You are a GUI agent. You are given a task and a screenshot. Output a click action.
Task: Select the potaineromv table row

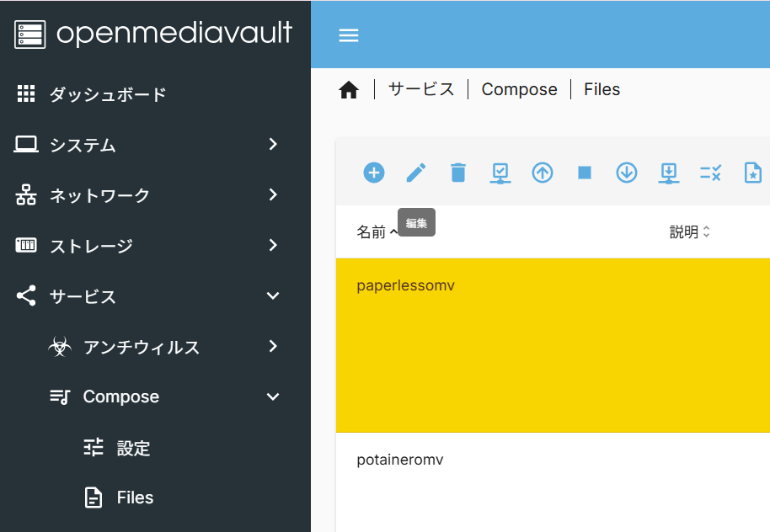(400, 460)
